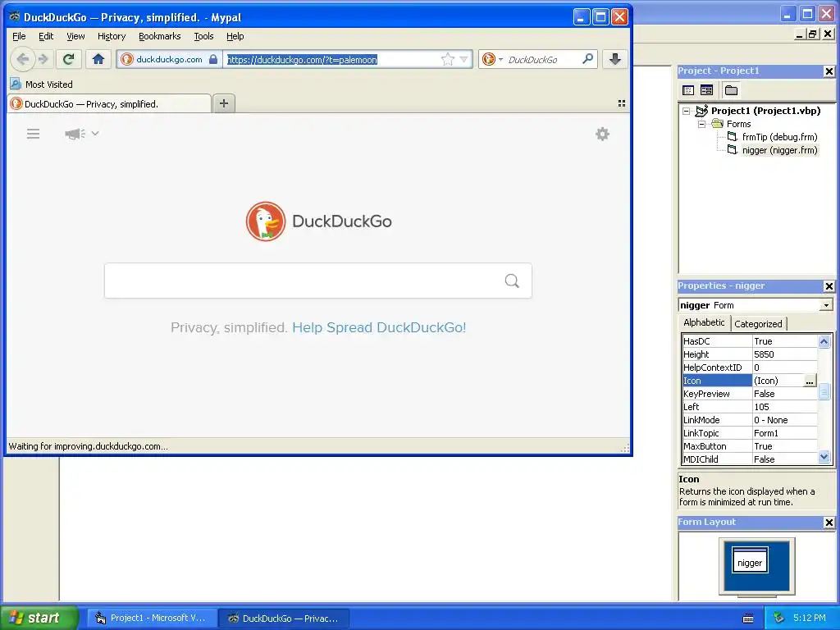Click View Object icon in Project panel

click(x=706, y=90)
